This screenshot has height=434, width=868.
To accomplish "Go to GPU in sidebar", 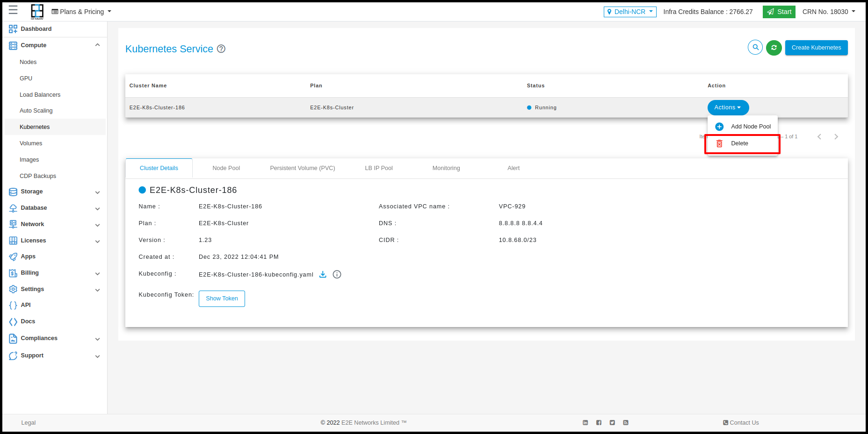I will pyautogui.click(x=26, y=78).
